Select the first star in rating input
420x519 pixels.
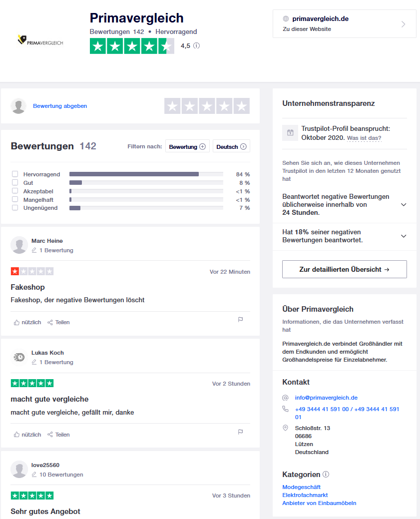coord(172,106)
